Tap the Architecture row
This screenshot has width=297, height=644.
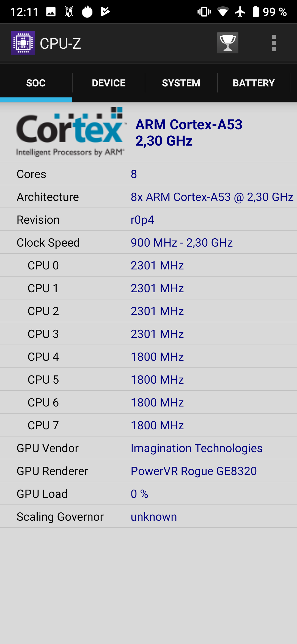click(x=148, y=197)
